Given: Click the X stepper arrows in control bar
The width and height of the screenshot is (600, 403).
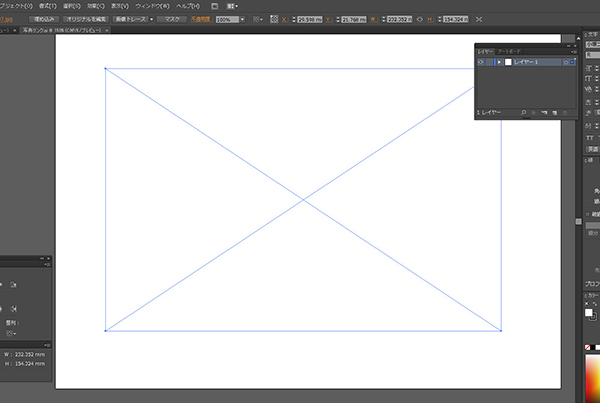Looking at the screenshot, I should click(294, 20).
